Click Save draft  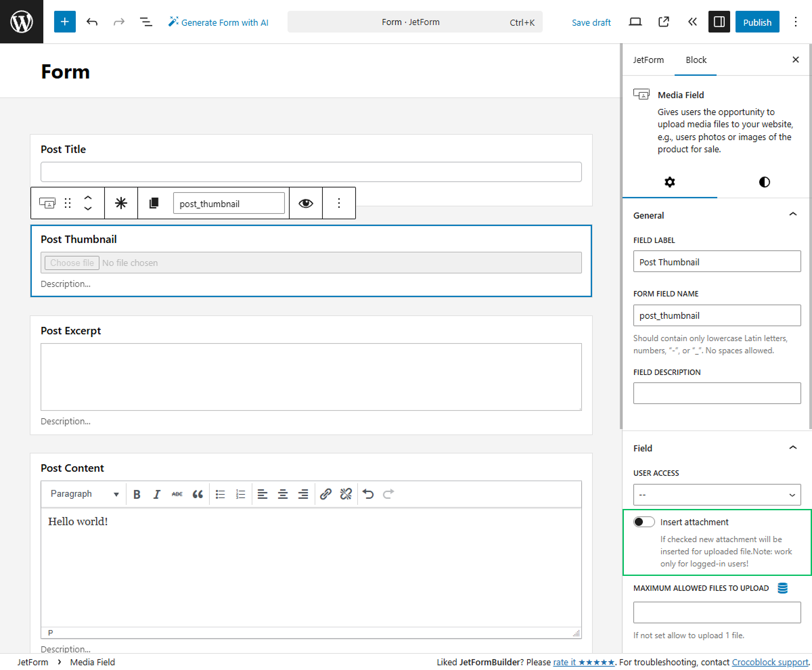[x=591, y=22]
